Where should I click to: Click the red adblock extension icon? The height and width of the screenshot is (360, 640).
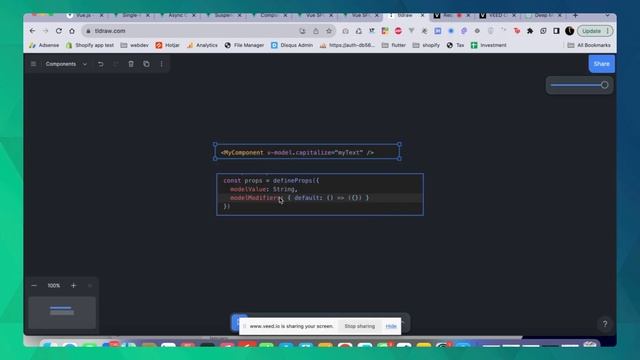(x=398, y=31)
